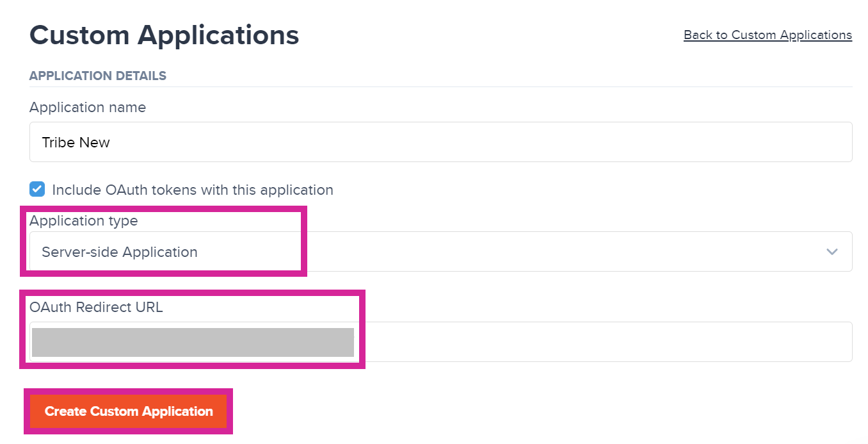
Task: Select the 'Server-side Application' value text
Action: coord(120,252)
